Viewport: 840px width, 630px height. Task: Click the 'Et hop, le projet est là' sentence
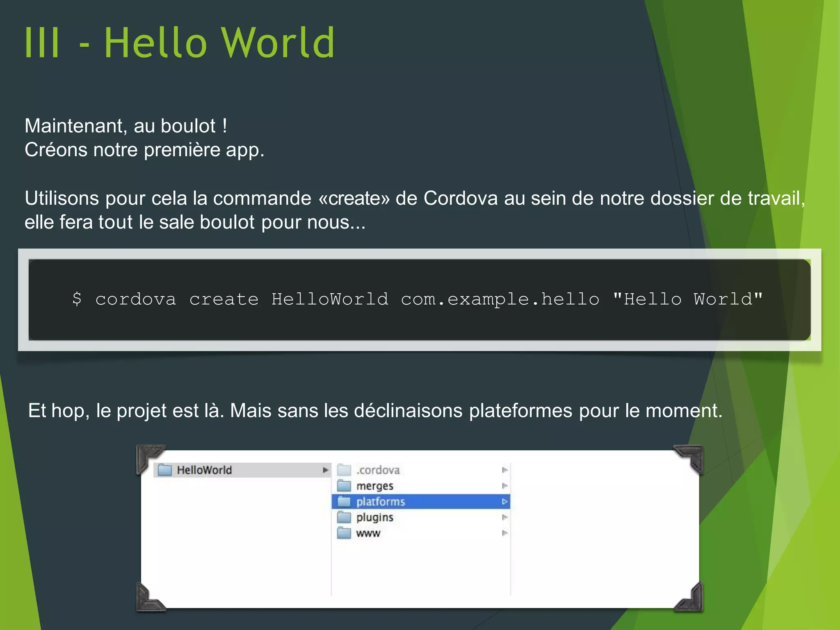click(x=375, y=411)
